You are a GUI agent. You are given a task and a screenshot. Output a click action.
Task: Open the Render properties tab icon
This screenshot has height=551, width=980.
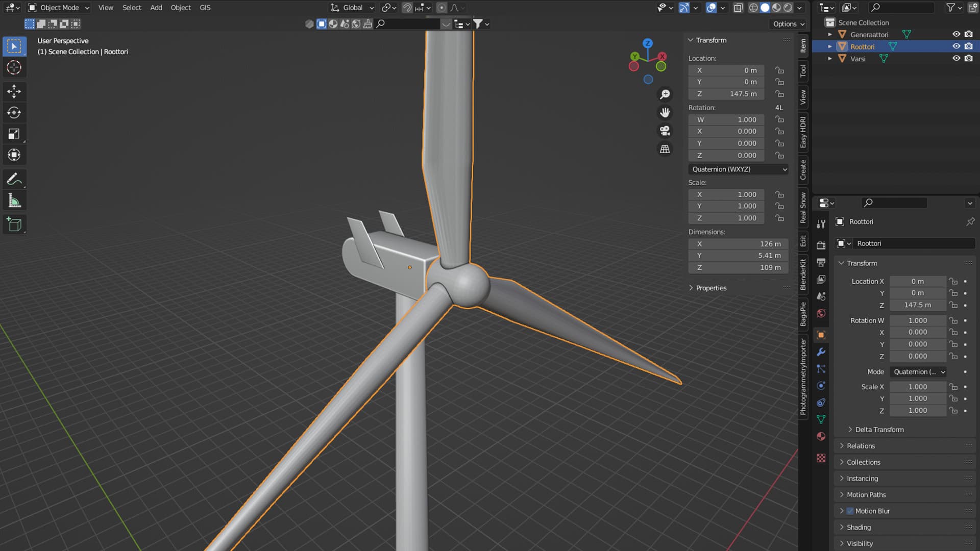click(821, 245)
